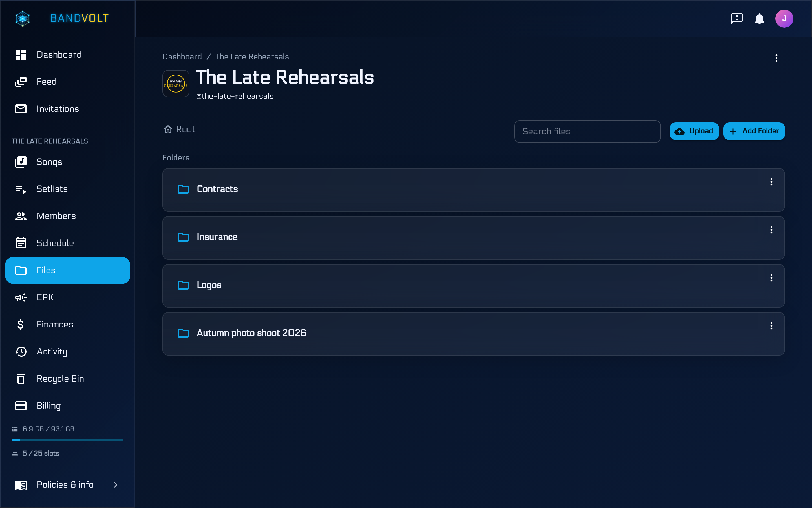Open the Setlists section
Image resolution: width=812 pixels, height=508 pixels.
tap(67, 189)
